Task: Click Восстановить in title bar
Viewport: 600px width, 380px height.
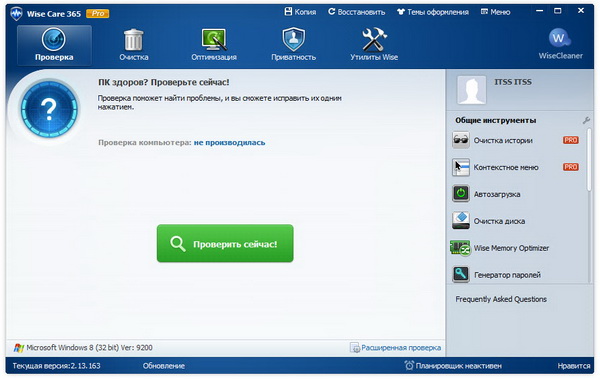Action: (x=357, y=12)
